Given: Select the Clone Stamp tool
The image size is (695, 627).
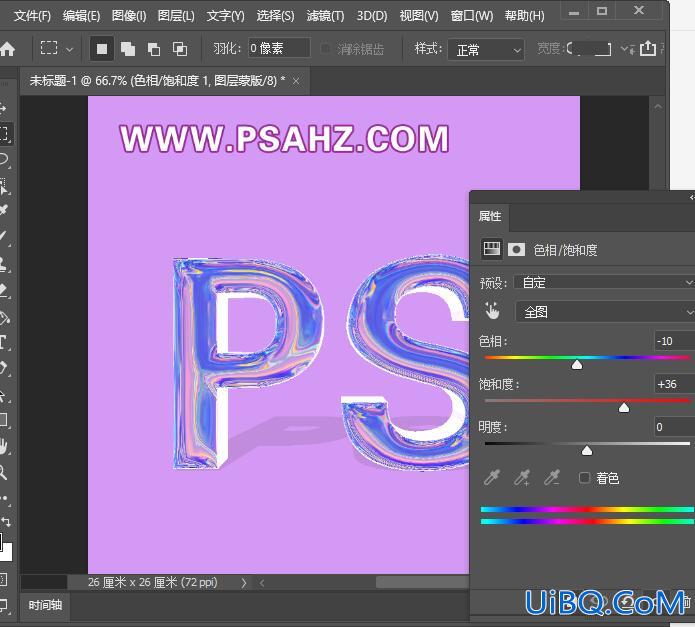Looking at the screenshot, I should click(4, 264).
